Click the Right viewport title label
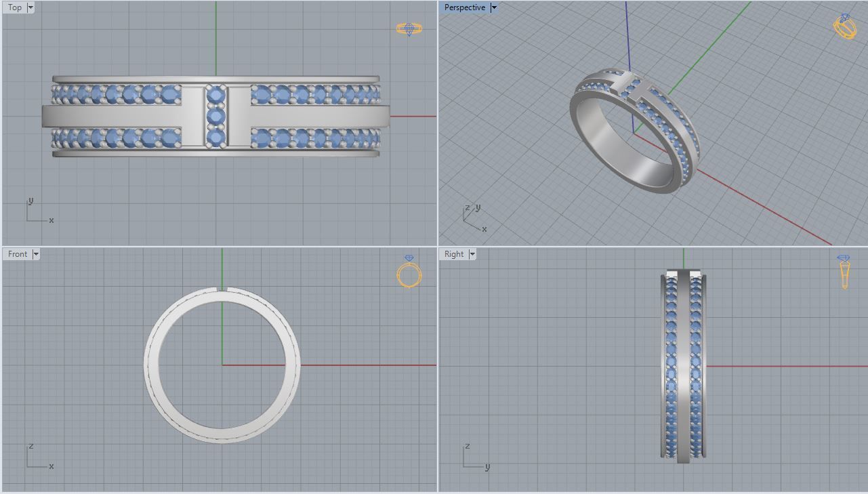The width and height of the screenshot is (868, 494). click(454, 254)
